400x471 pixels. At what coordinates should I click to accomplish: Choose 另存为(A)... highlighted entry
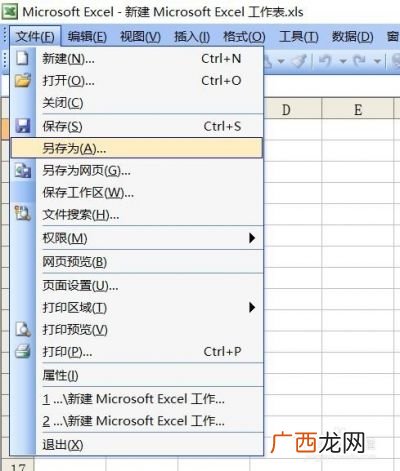(137, 148)
